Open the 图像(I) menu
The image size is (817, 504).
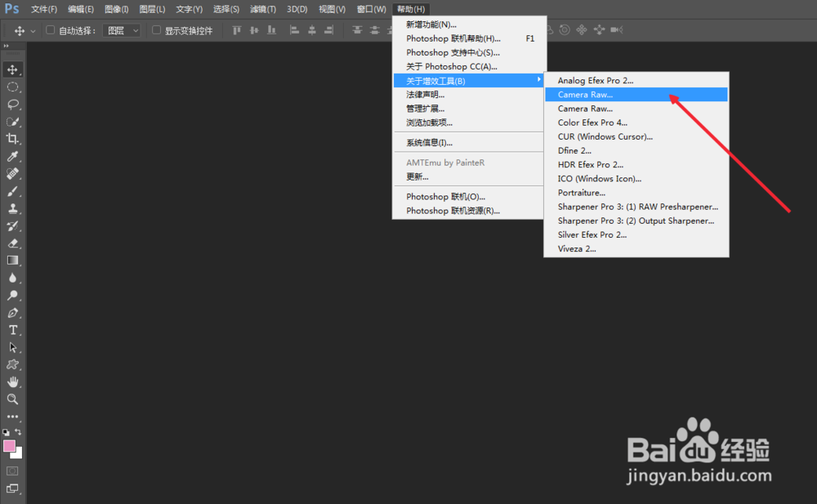(117, 9)
